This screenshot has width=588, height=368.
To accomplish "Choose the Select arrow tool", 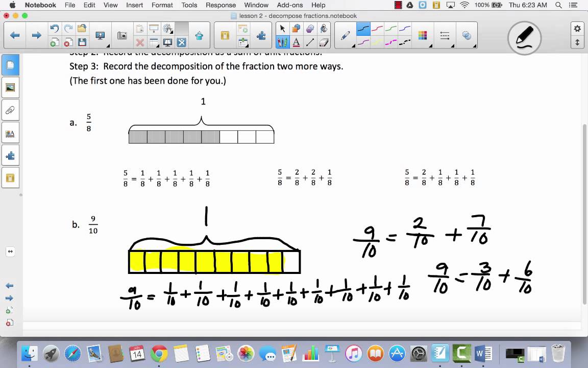I will coord(282,29).
